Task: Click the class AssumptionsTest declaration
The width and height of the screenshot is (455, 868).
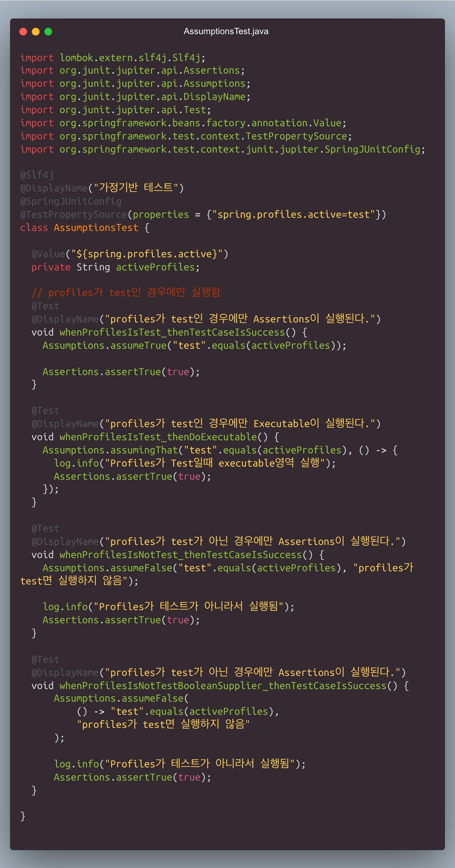Action: coord(85,227)
